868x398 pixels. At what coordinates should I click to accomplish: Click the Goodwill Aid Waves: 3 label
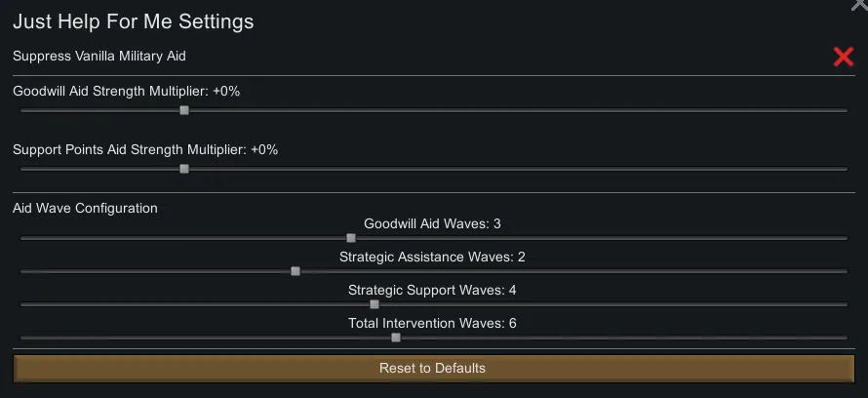coord(432,224)
